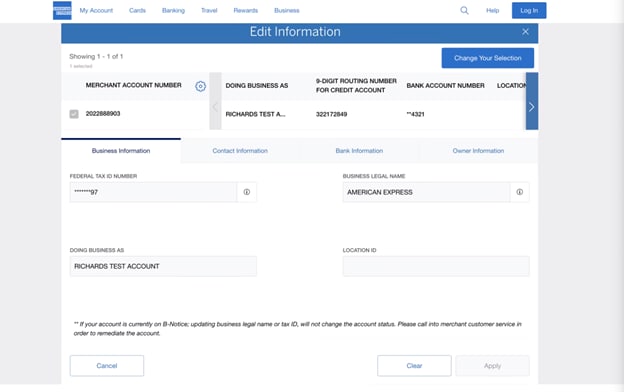Click the column settings gear icon
Screen dimensions: 624x392
pos(201,86)
